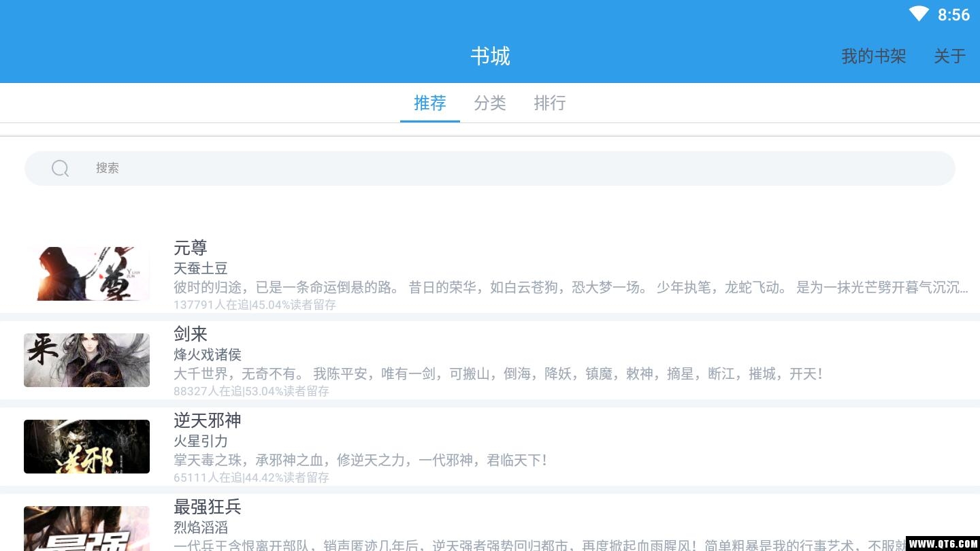Select the book title 元尊
Image resolution: width=980 pixels, height=551 pixels.
click(191, 248)
